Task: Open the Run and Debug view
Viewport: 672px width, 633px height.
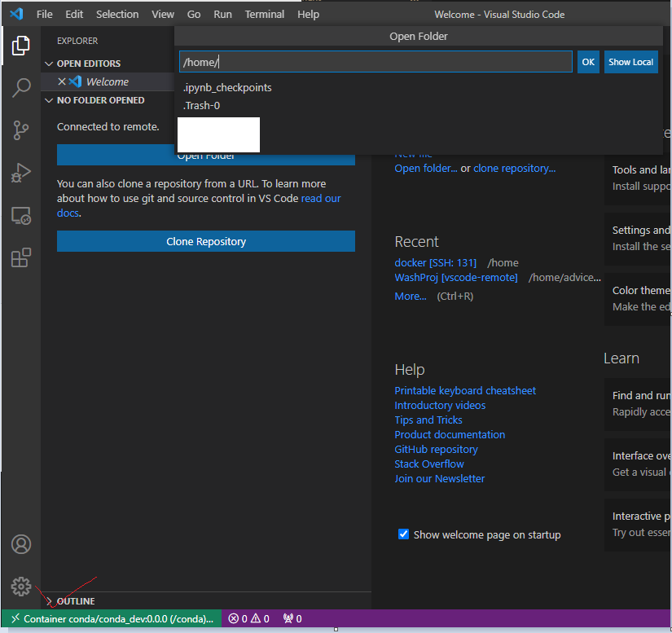Action: (20, 172)
